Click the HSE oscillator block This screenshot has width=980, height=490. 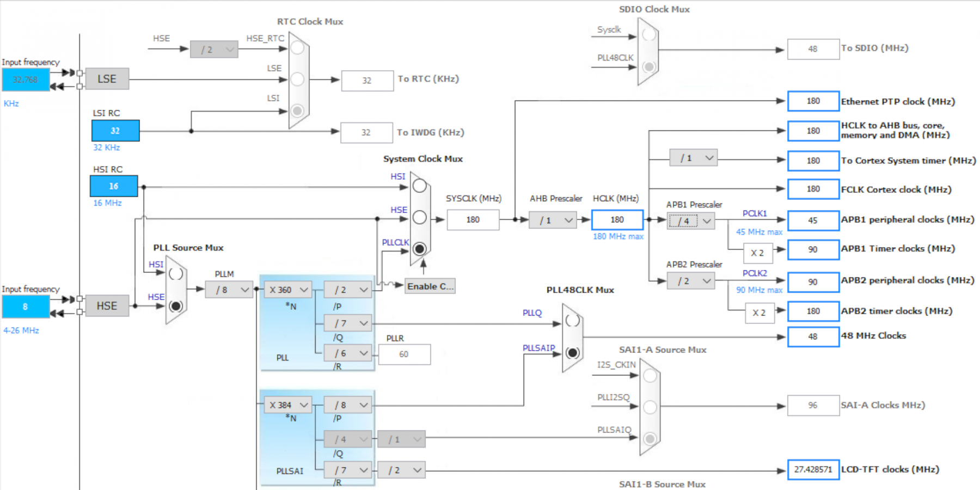pos(107,306)
